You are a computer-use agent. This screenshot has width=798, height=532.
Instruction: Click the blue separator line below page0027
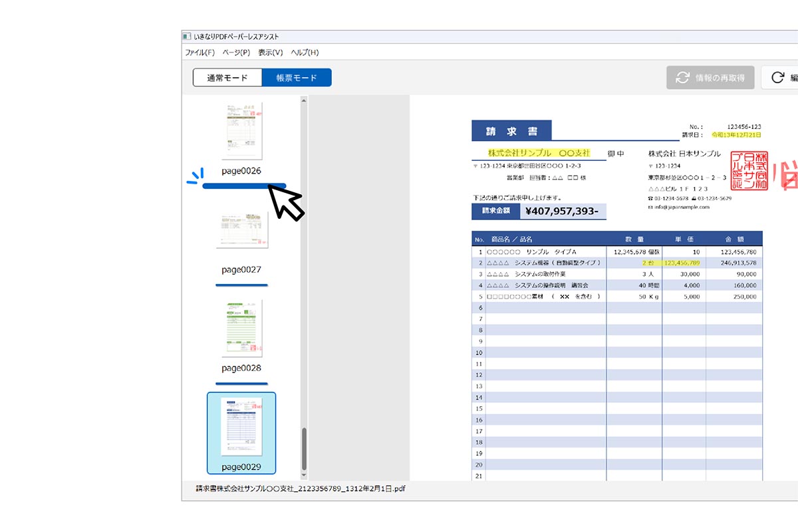pyautogui.click(x=242, y=285)
